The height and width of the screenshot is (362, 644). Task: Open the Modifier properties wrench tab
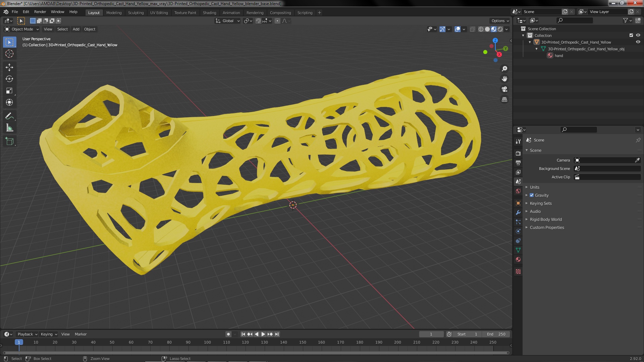tap(518, 213)
